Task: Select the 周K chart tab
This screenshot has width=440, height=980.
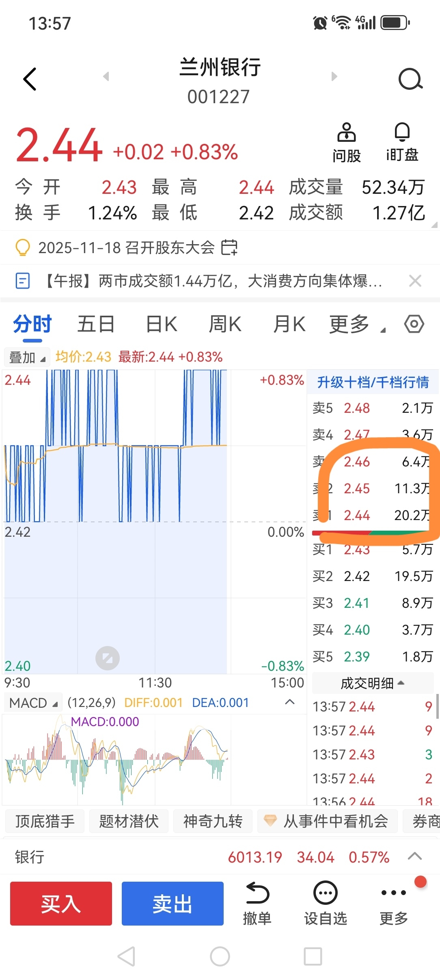Action: point(225,324)
